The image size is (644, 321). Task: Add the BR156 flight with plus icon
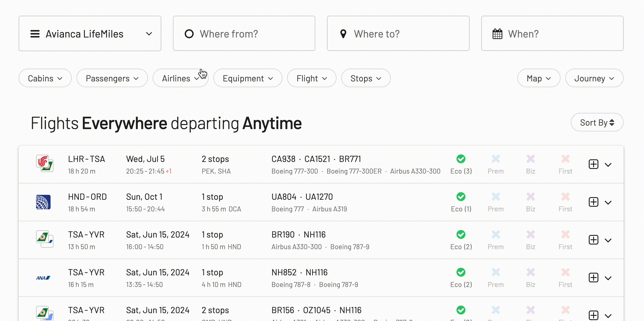[x=593, y=315]
